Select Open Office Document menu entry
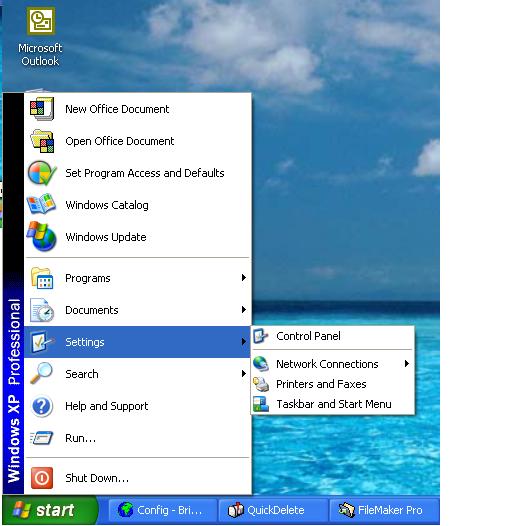 pos(138,141)
